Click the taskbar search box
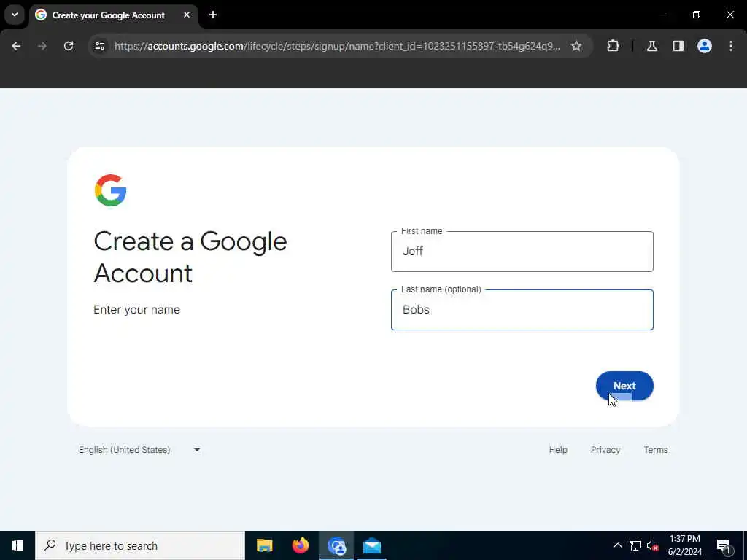The image size is (747, 560). click(140, 545)
